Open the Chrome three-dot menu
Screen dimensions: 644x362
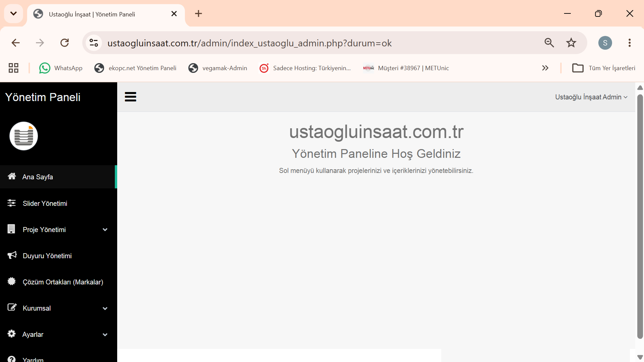coord(630,43)
